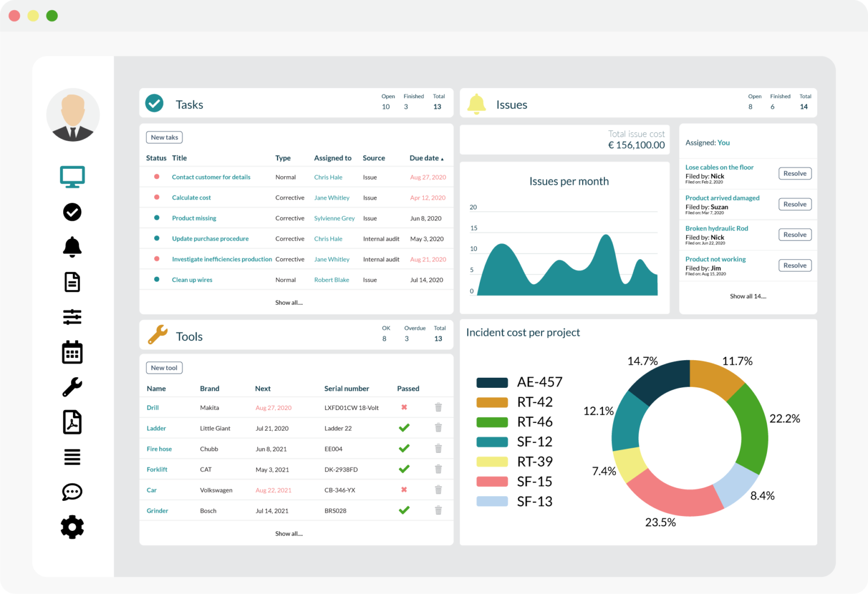Open the chat messages icon in sidebar
The height and width of the screenshot is (594, 868).
click(x=72, y=492)
